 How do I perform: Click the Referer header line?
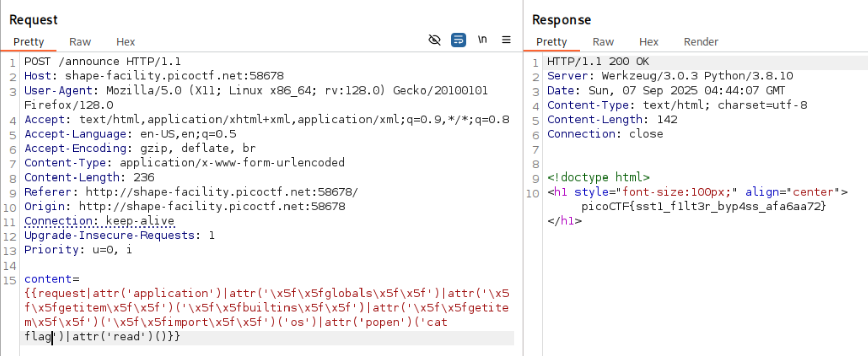[x=191, y=192]
